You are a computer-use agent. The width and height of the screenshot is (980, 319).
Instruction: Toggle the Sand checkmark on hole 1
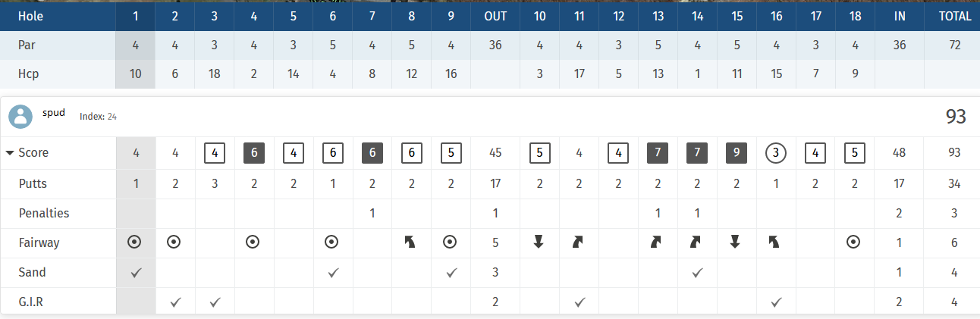click(135, 272)
